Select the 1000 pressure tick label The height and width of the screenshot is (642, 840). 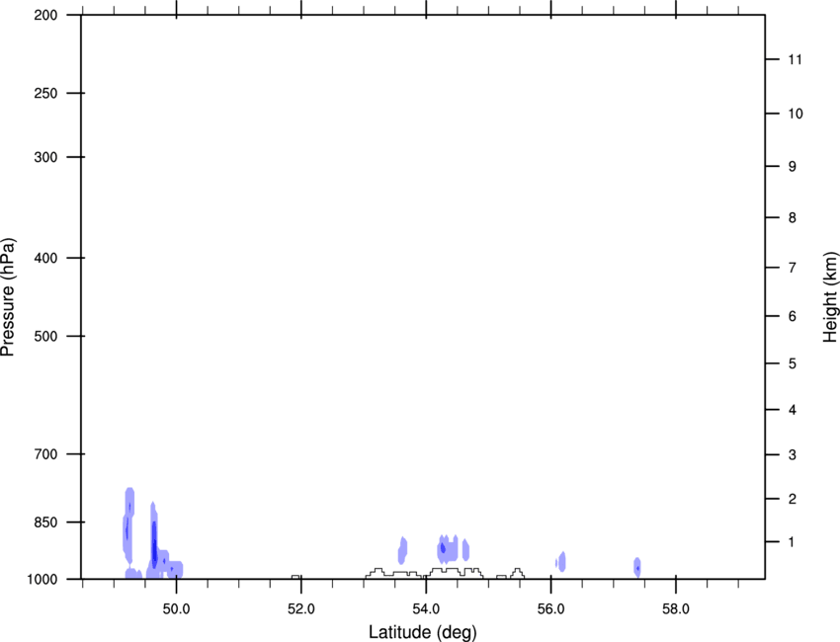pyautogui.click(x=42, y=580)
